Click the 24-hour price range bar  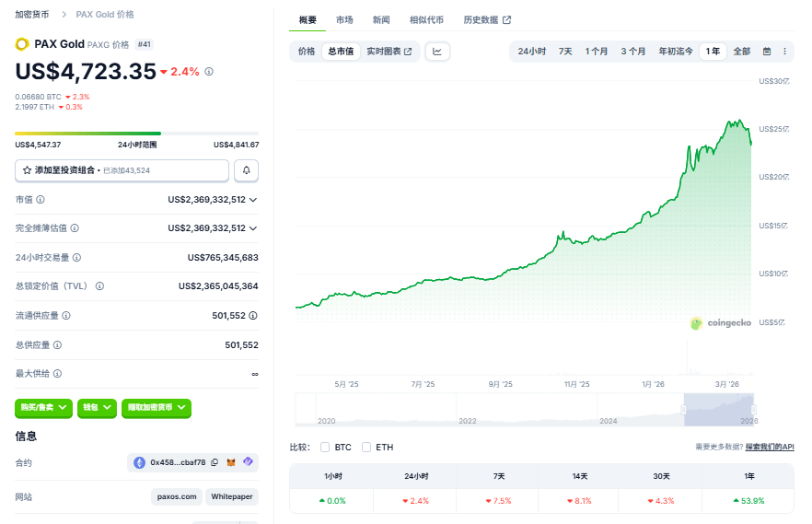click(136, 134)
